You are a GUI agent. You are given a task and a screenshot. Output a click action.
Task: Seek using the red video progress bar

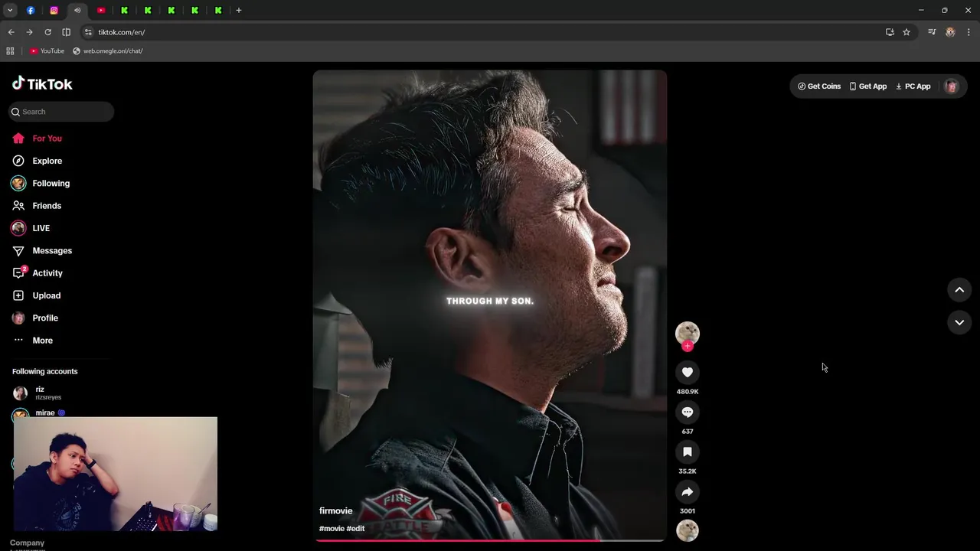pos(489,540)
